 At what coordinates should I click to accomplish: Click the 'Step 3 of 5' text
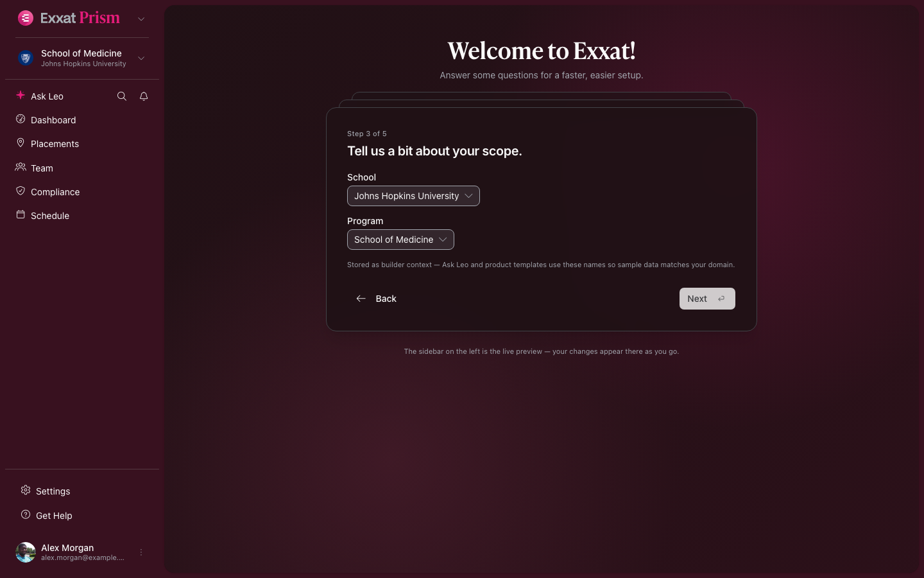367,134
